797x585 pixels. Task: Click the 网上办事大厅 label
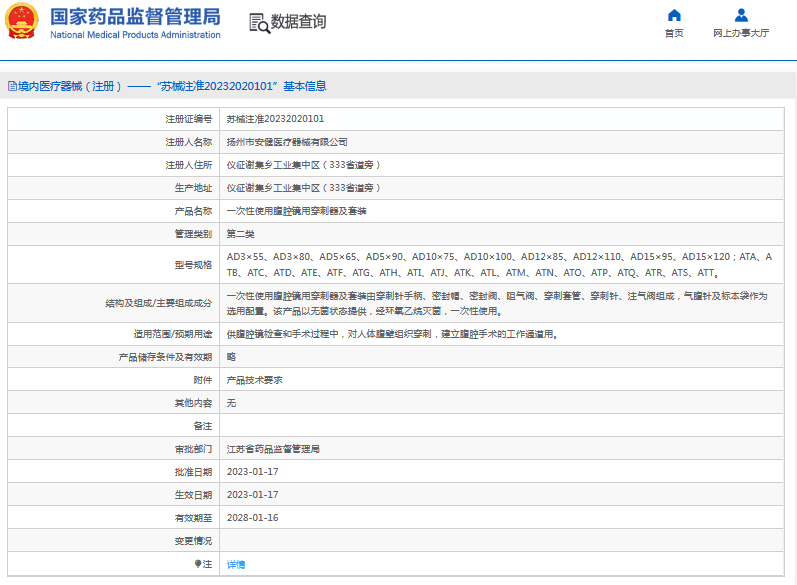coord(741,33)
